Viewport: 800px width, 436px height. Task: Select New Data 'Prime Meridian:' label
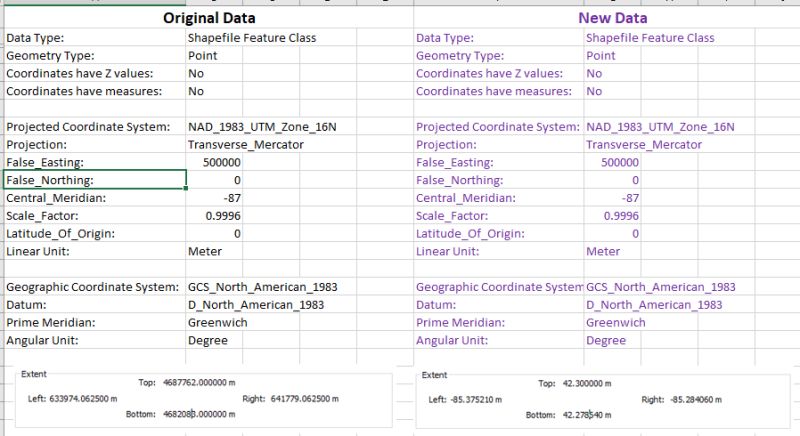click(499, 323)
